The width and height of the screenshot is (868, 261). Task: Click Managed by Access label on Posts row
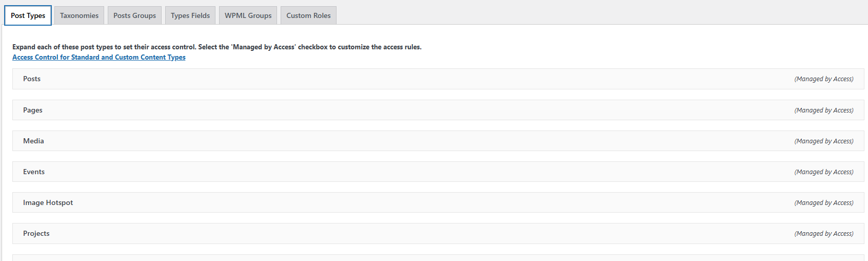[x=824, y=79]
